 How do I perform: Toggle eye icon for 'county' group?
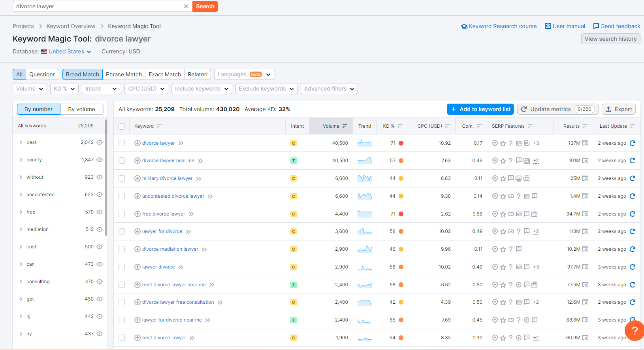(100, 160)
